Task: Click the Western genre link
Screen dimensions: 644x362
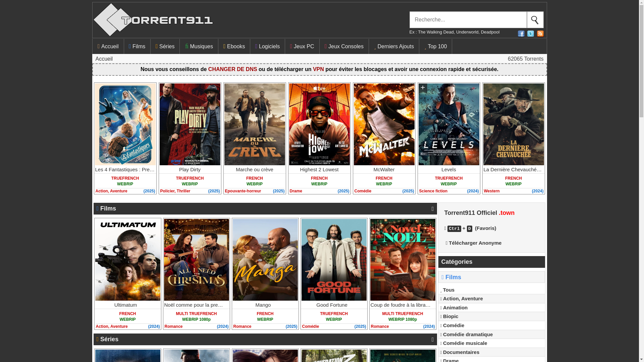Action: tap(492, 191)
